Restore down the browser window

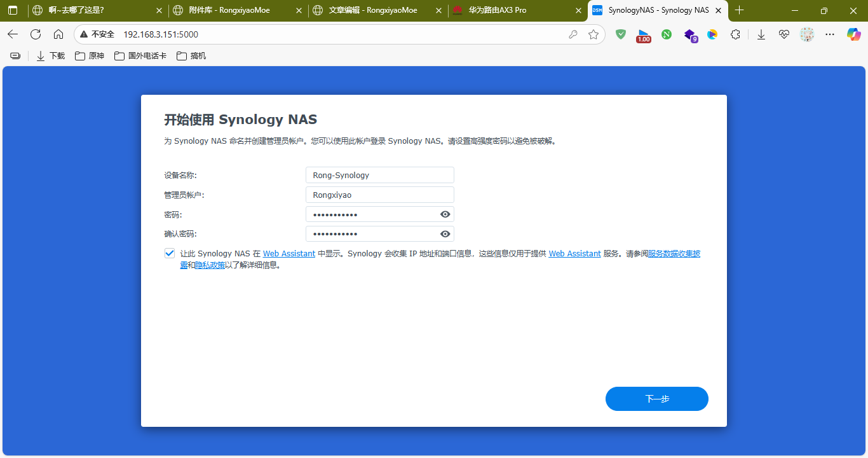coord(824,10)
